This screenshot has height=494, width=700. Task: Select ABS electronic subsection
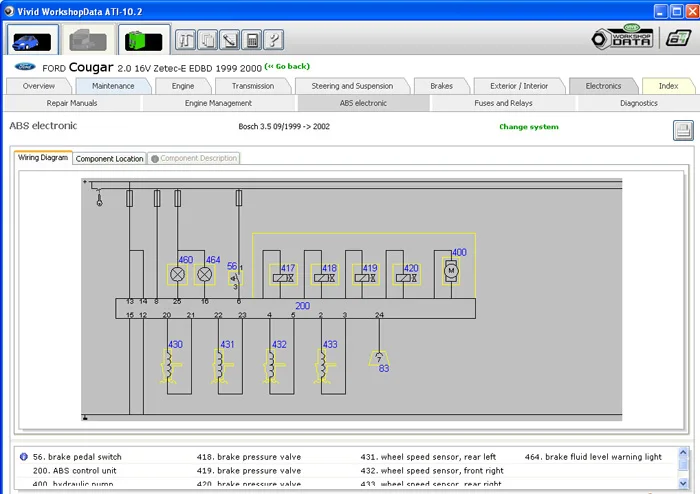click(x=363, y=103)
